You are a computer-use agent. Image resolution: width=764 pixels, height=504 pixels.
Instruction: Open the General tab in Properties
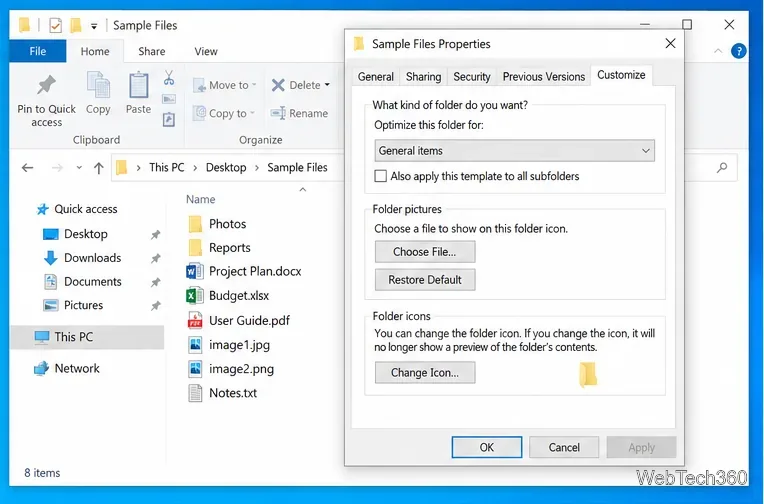[x=375, y=77]
